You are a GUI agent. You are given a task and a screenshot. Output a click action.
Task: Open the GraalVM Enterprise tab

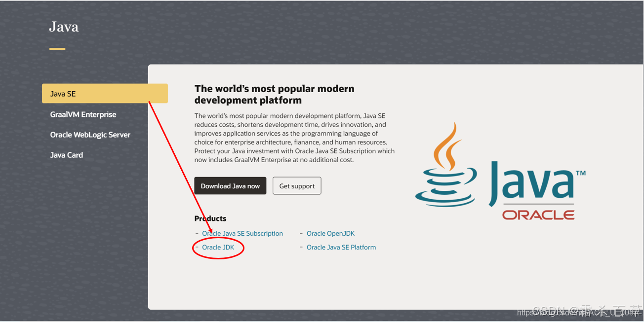click(x=83, y=114)
